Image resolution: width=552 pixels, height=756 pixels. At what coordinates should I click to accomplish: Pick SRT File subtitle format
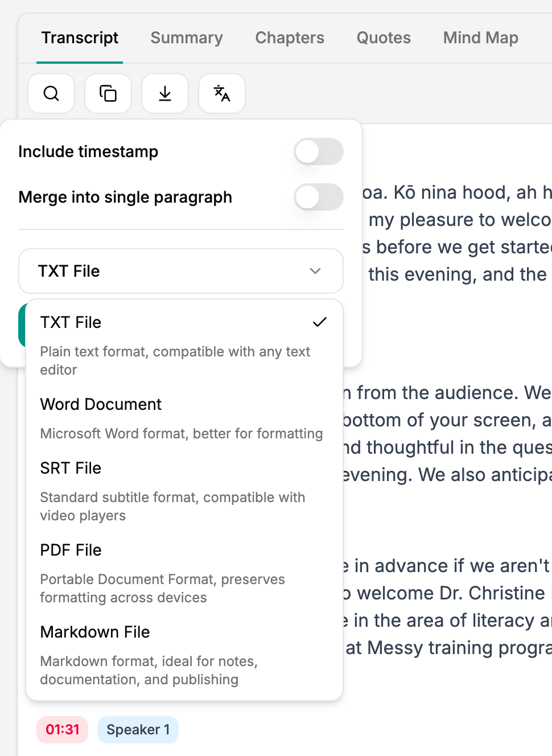[x=184, y=491]
